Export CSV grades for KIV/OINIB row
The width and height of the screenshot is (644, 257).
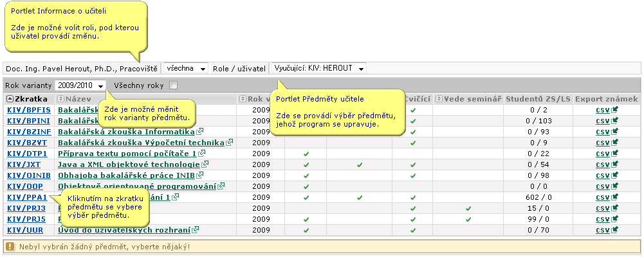607,175
